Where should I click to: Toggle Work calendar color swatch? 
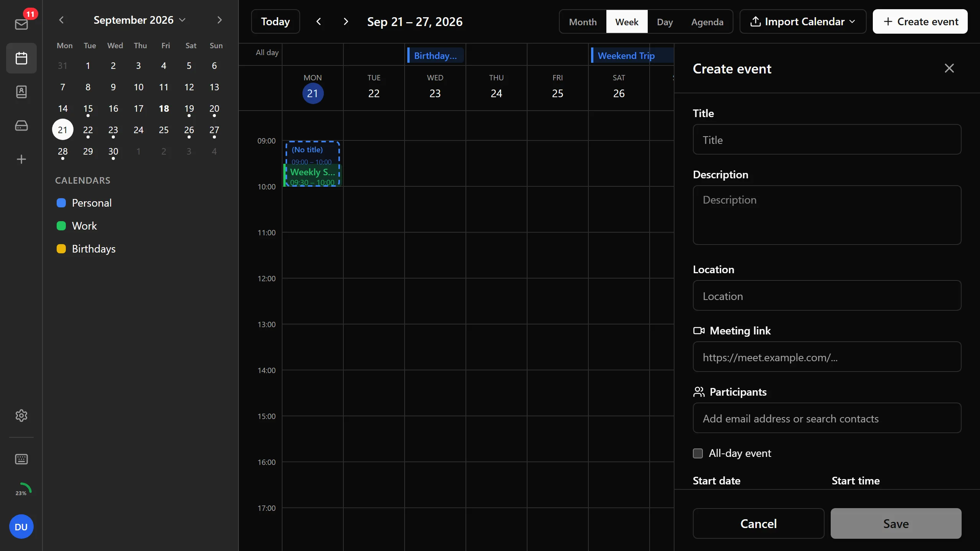[61, 226]
